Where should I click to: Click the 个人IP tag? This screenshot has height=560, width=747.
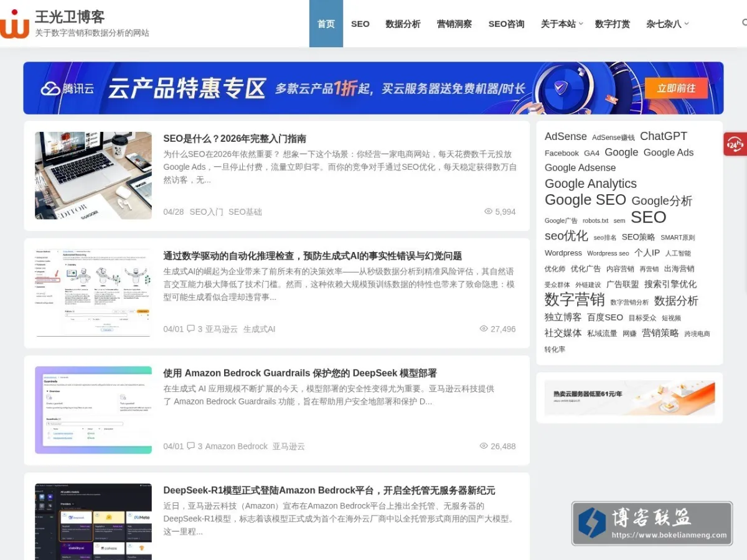pos(647,253)
